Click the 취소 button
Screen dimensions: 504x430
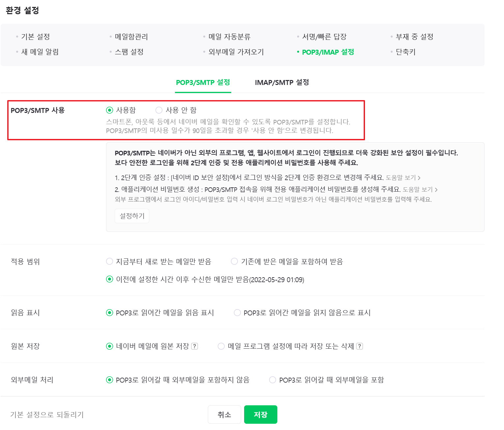click(x=224, y=415)
